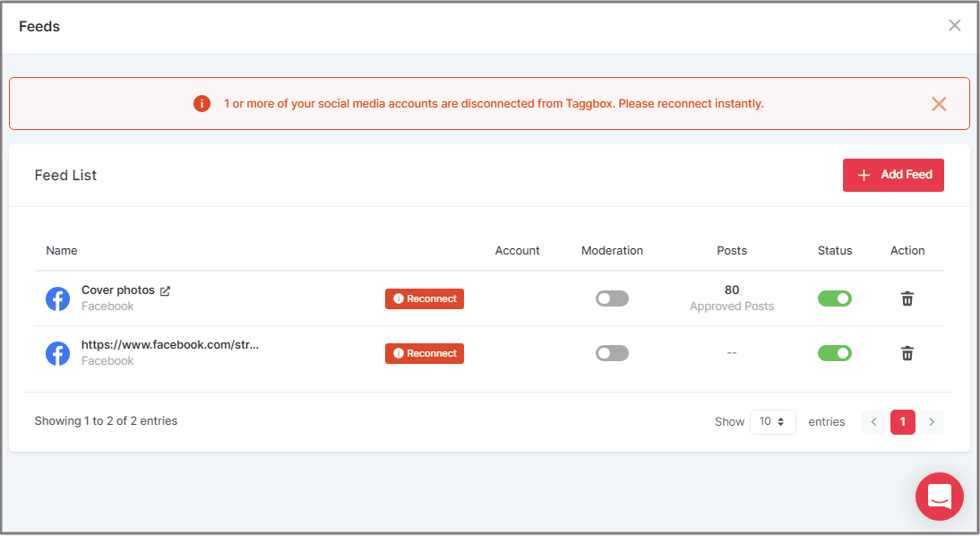The height and width of the screenshot is (536, 980).
Task: Click the Facebook icon for Cover photos
Action: [x=57, y=298]
